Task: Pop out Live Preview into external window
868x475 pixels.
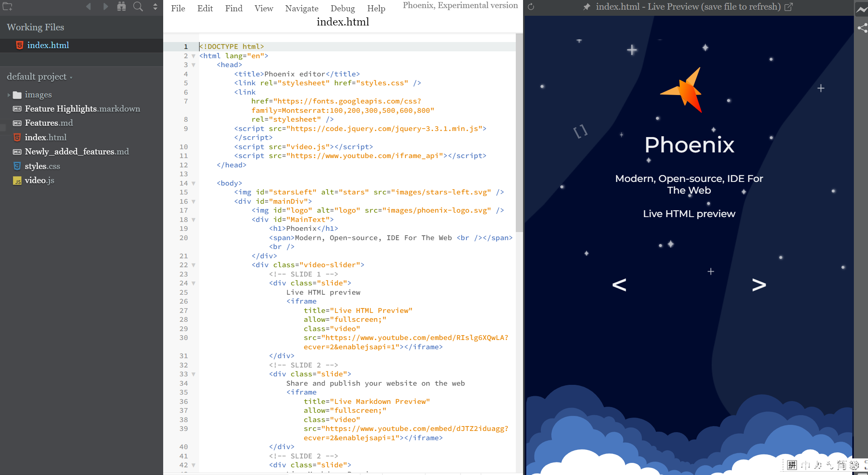Action: click(788, 7)
